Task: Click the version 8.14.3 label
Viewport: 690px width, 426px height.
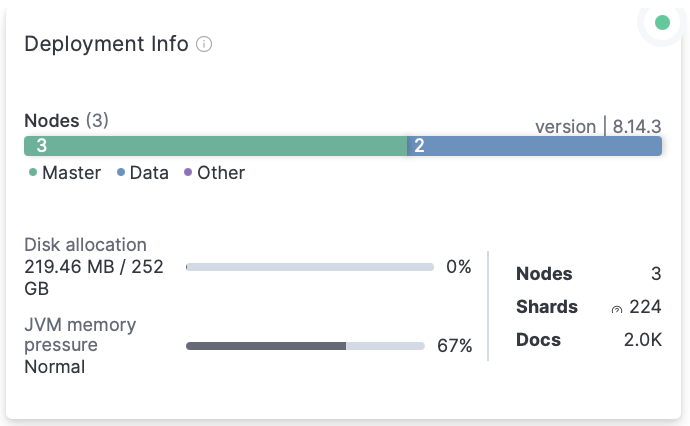Action: coord(598,127)
